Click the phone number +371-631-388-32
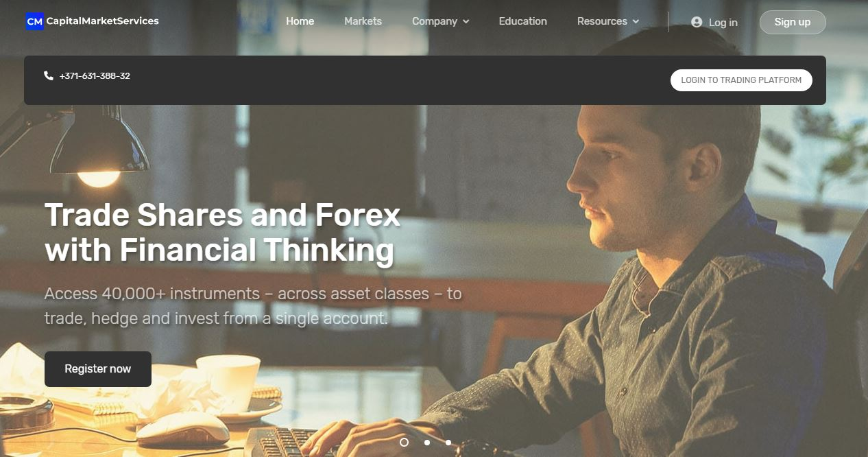The height and width of the screenshot is (457, 868). pos(95,76)
